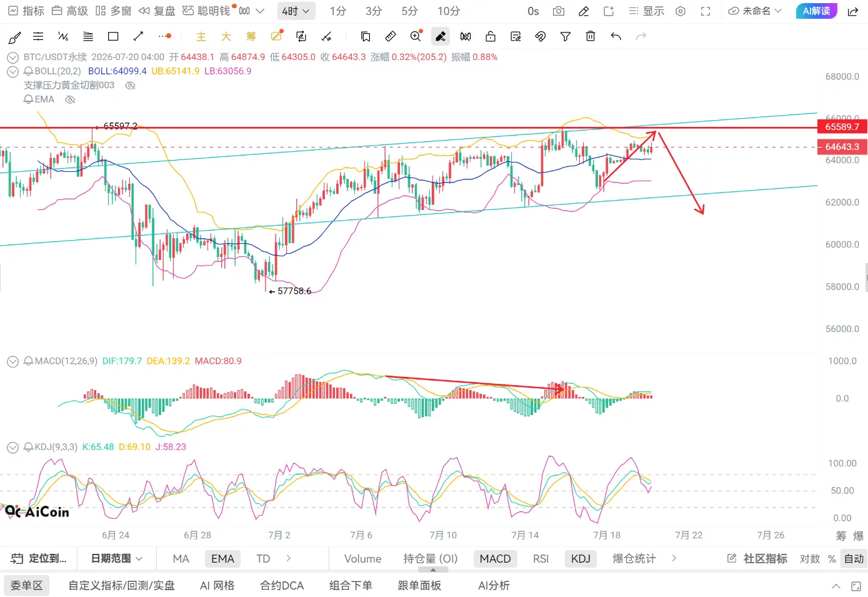Toggle the RSI sub-indicator
This screenshot has width=868, height=597.
pyautogui.click(x=541, y=558)
